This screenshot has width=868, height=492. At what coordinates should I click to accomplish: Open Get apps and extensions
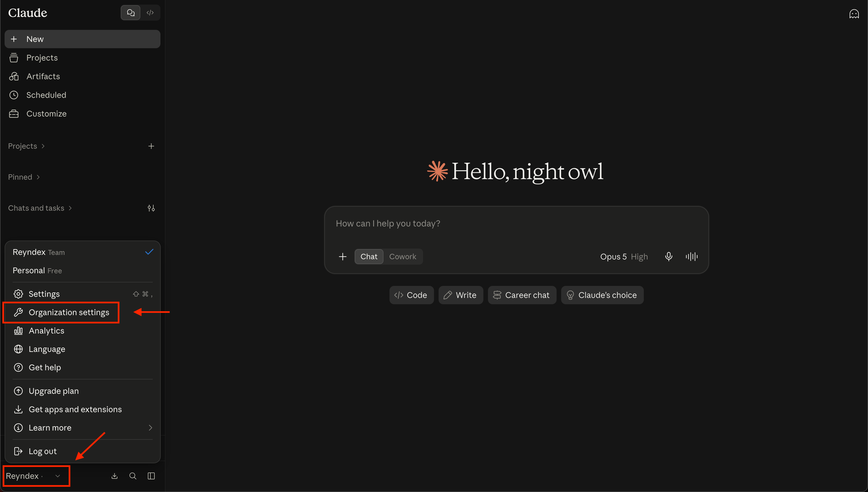pyautogui.click(x=82, y=409)
